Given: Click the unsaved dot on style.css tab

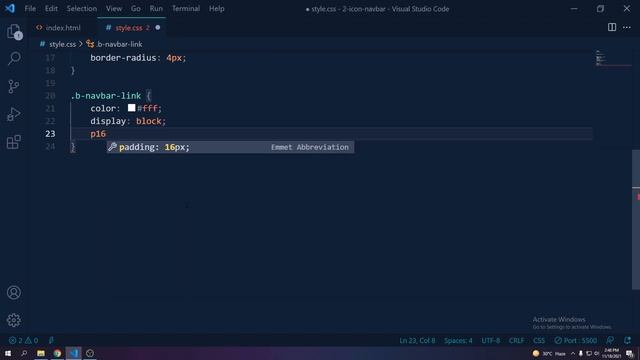Looking at the screenshot, I should (158, 28).
